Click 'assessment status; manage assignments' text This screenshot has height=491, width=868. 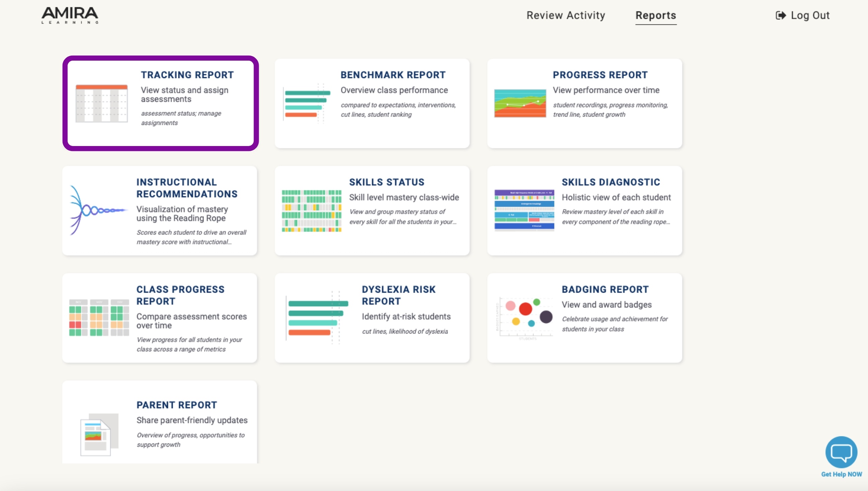coord(181,118)
